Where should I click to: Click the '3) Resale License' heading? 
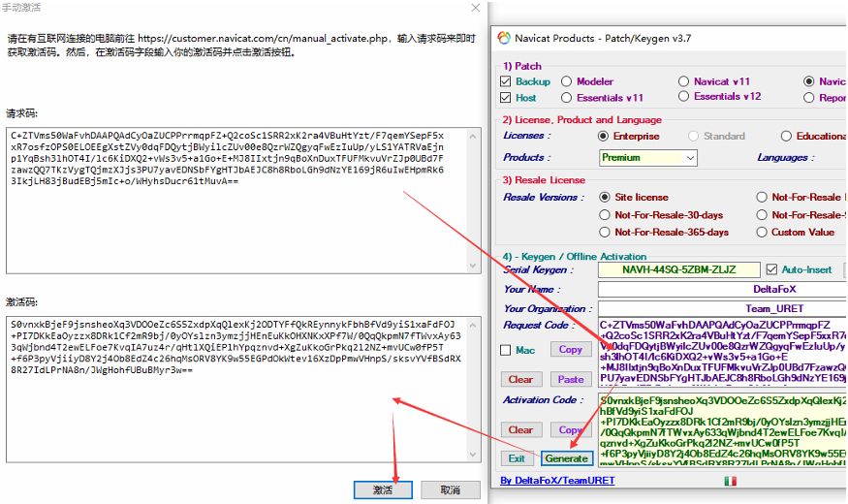tap(544, 180)
